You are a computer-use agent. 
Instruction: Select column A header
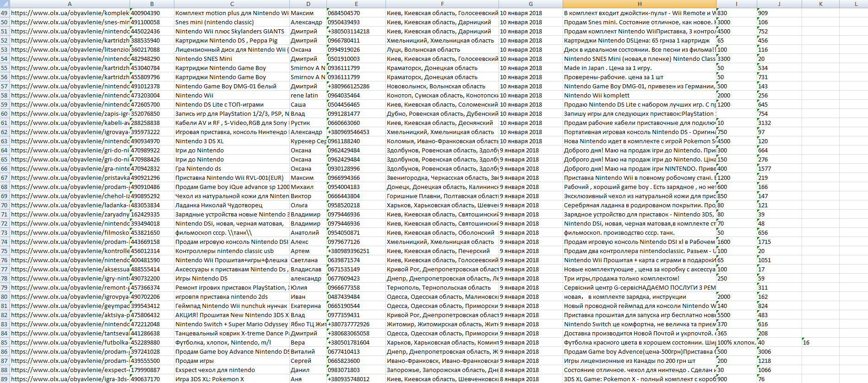coord(70,4)
